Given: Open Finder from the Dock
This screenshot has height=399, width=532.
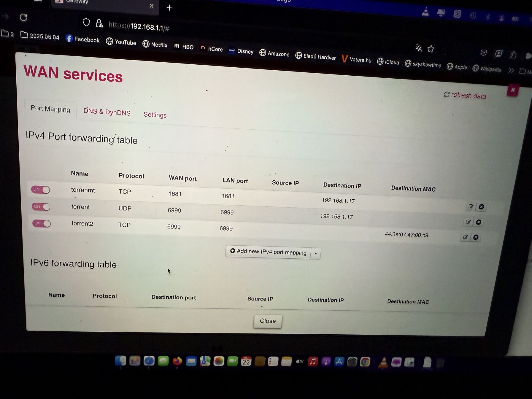Looking at the screenshot, I should click(x=120, y=361).
